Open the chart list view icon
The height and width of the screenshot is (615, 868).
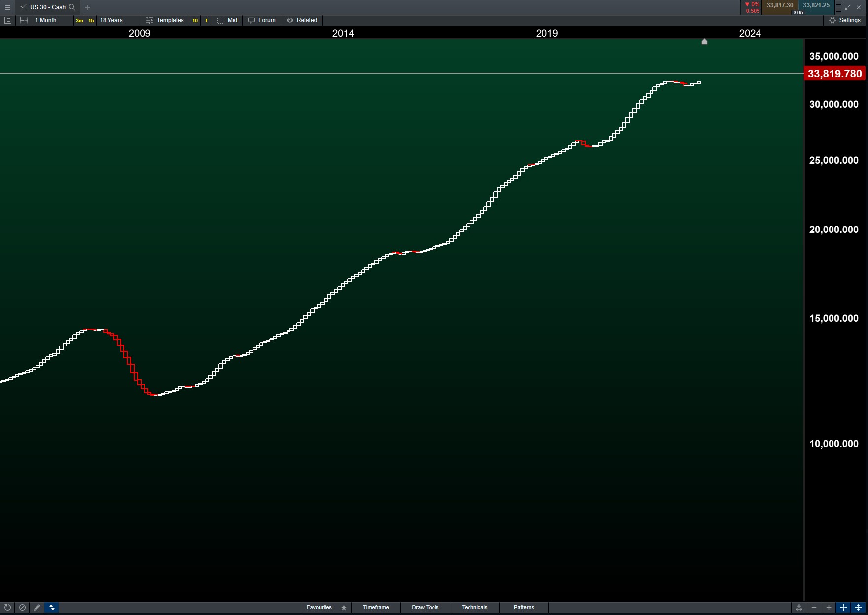point(8,20)
